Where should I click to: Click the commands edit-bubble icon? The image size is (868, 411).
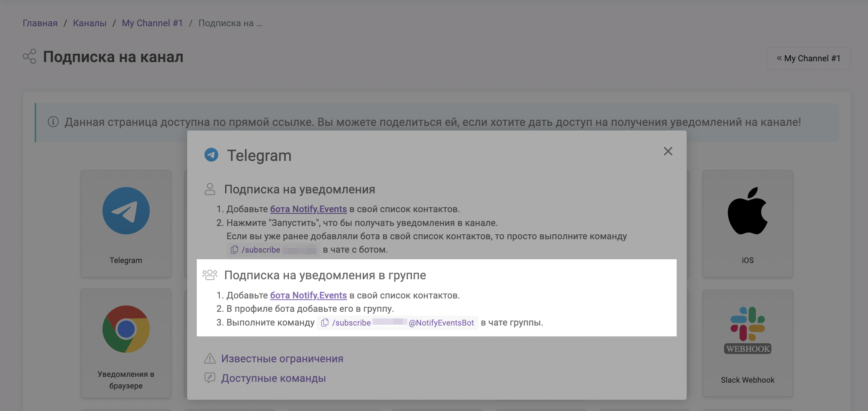coord(210,378)
